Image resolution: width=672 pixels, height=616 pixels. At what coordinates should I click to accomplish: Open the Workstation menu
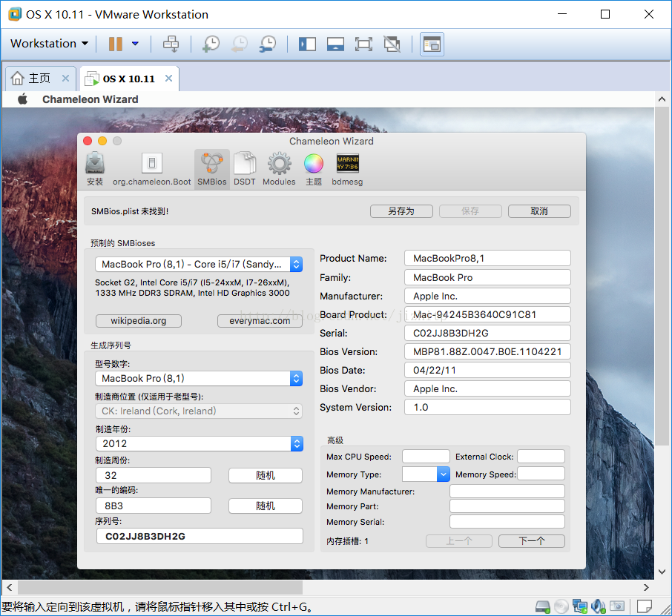click(x=49, y=43)
